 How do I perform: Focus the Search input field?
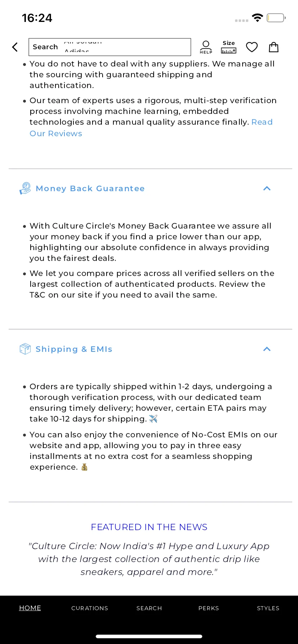110,47
